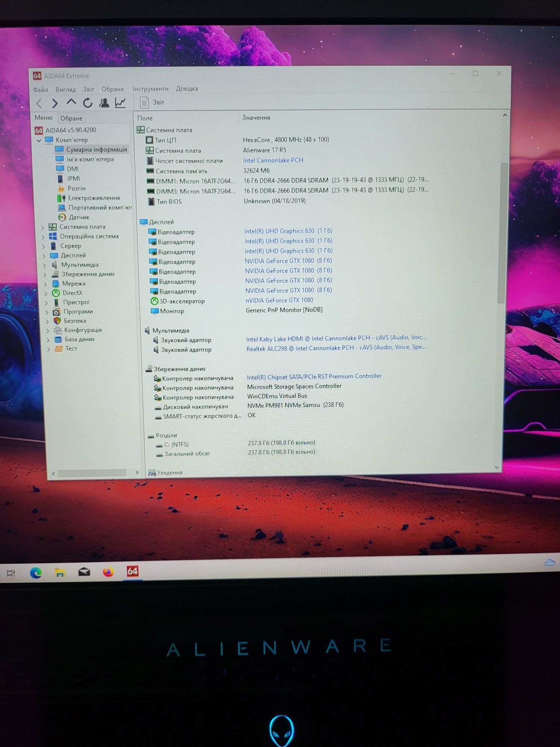The image size is (560, 747).
Task: Click the Мережа network icon in tree
Action: [x=56, y=284]
